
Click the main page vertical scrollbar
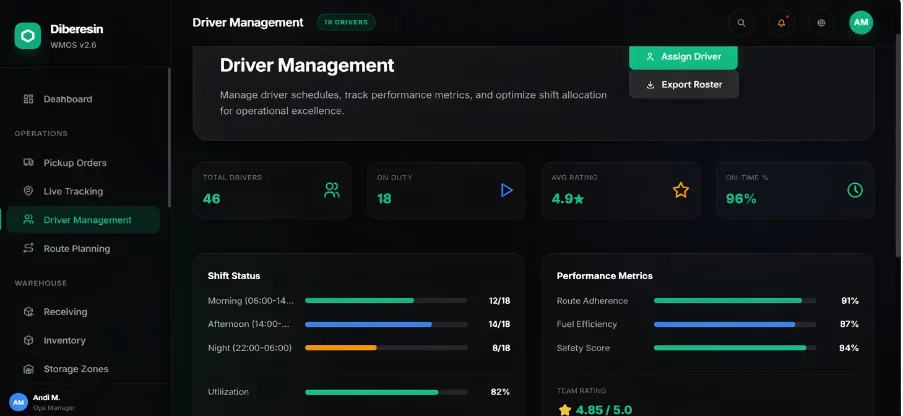click(x=900, y=144)
